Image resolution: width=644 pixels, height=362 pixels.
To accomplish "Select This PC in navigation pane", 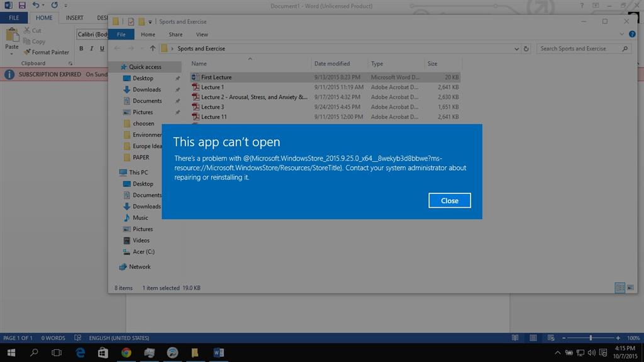I will point(138,173).
